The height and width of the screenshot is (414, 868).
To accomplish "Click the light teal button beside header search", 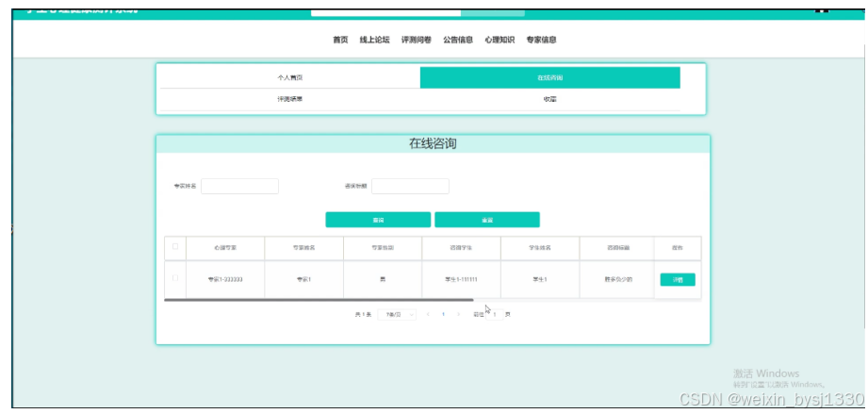I will [x=493, y=13].
